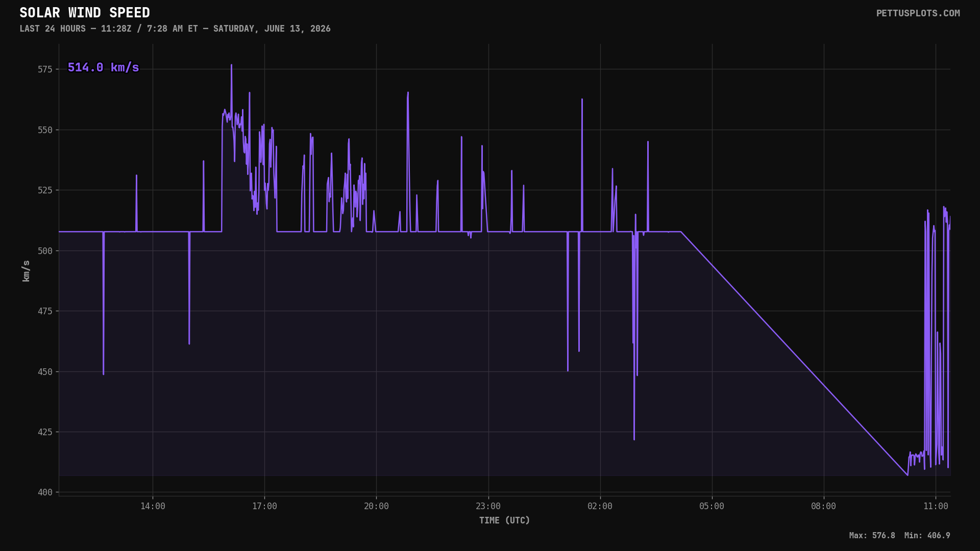Click the Min: 406.9 readout
Image resolution: width=980 pixels, height=551 pixels.
[x=927, y=536]
